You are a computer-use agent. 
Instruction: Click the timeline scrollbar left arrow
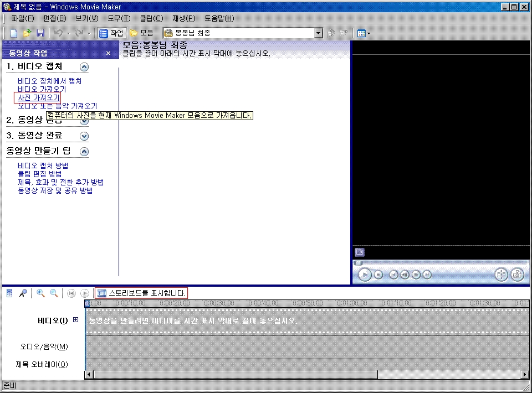89,374
